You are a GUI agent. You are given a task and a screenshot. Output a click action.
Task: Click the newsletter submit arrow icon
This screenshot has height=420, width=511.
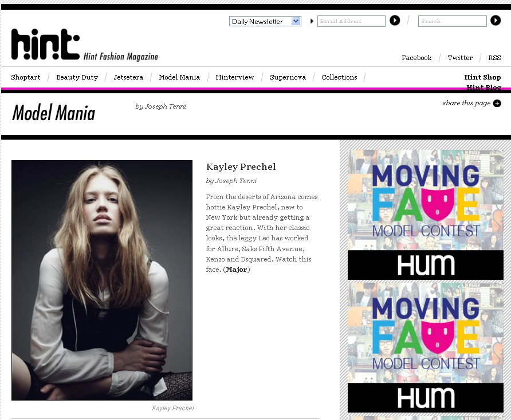pos(395,21)
